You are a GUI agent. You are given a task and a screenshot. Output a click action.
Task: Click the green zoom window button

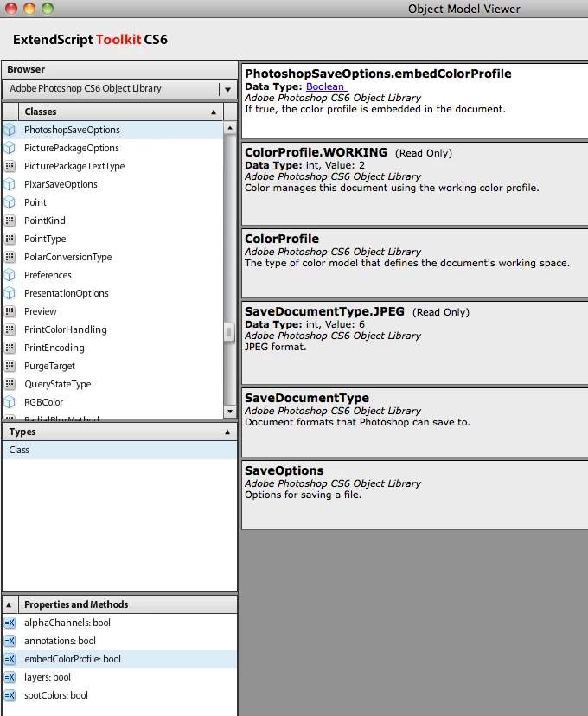48,9
